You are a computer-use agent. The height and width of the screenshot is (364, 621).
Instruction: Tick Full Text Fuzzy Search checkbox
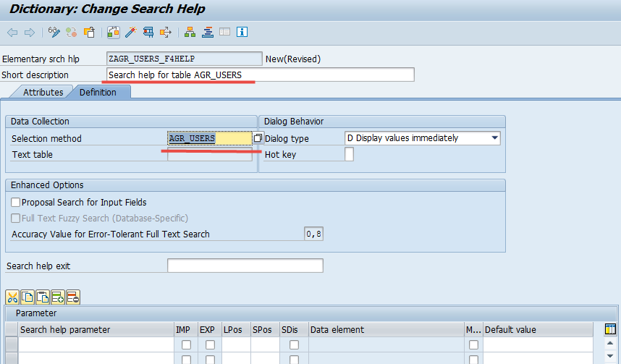15,219
